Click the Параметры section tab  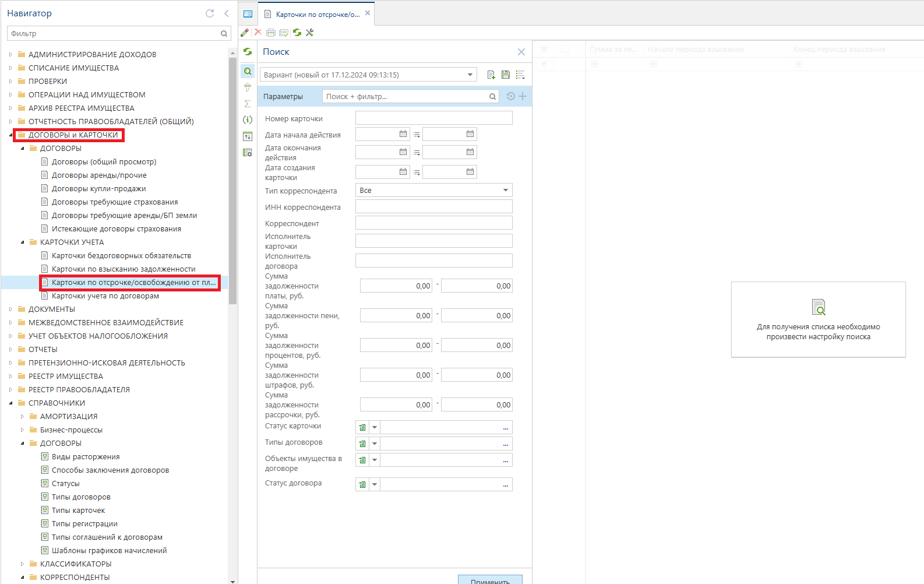283,96
